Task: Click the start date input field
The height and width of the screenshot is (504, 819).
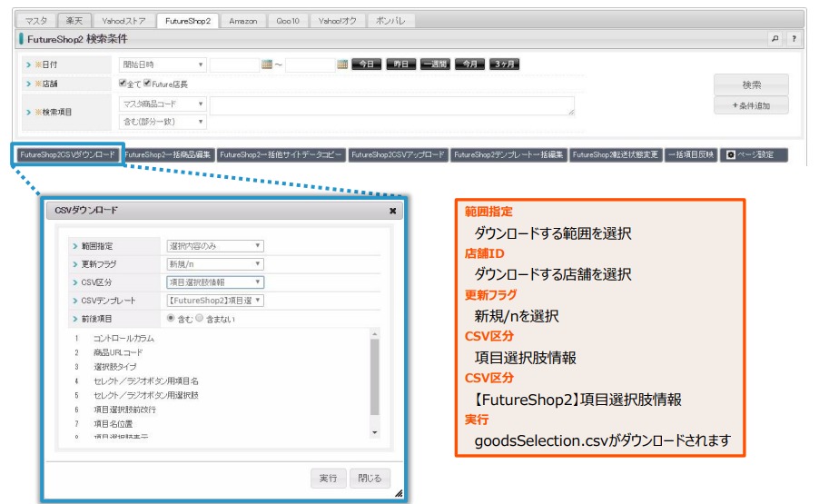Action: (x=234, y=64)
